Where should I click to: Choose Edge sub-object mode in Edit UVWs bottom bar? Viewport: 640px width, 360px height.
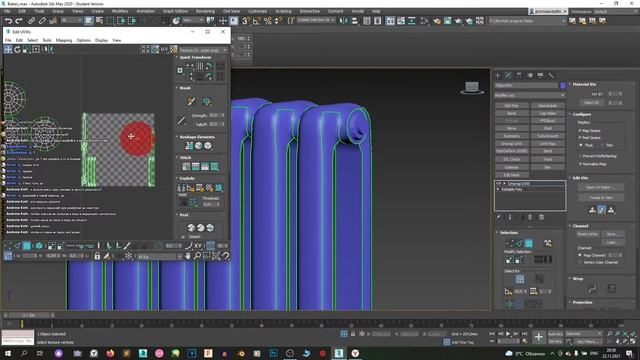pos(17,246)
